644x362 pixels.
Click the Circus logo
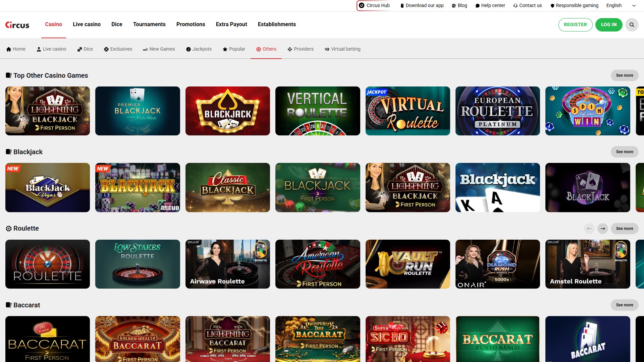tap(17, 25)
